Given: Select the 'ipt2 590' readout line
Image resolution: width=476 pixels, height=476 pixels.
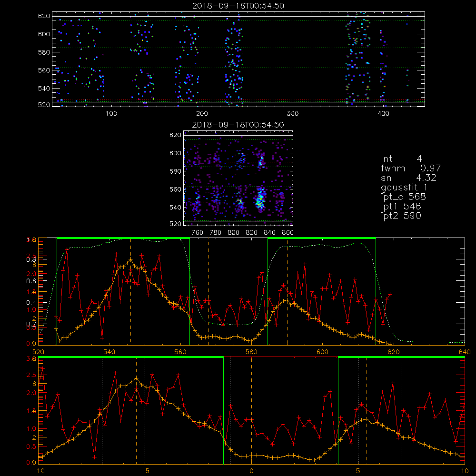Looking at the screenshot, I should (401, 216).
